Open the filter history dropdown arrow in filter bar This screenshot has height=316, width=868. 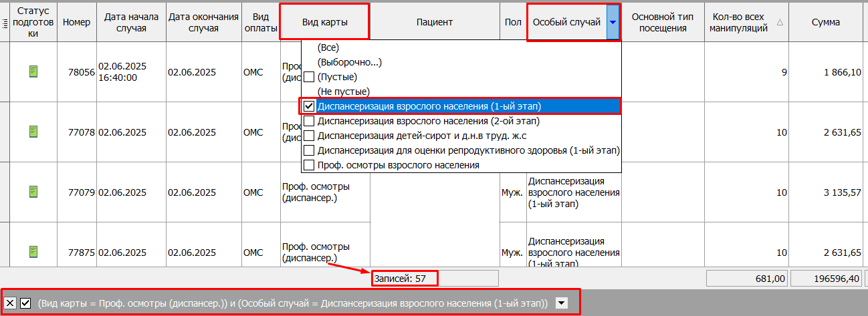[x=562, y=303]
